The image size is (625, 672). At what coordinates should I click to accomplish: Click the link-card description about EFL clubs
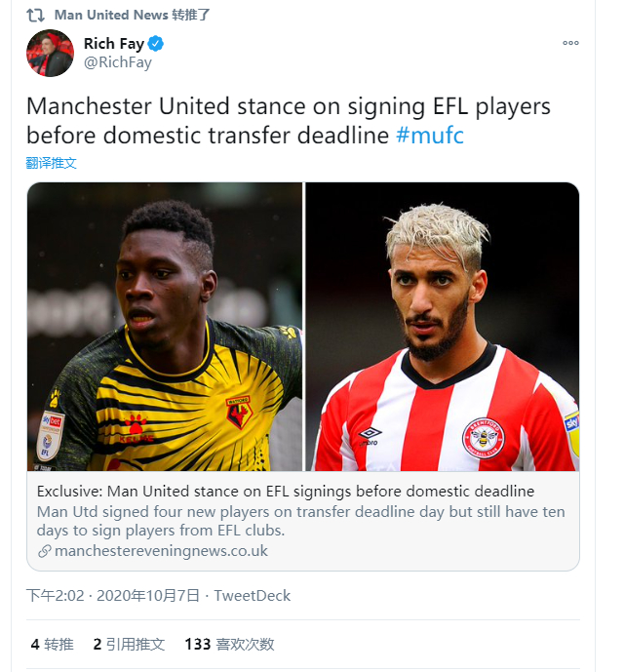coord(300,521)
